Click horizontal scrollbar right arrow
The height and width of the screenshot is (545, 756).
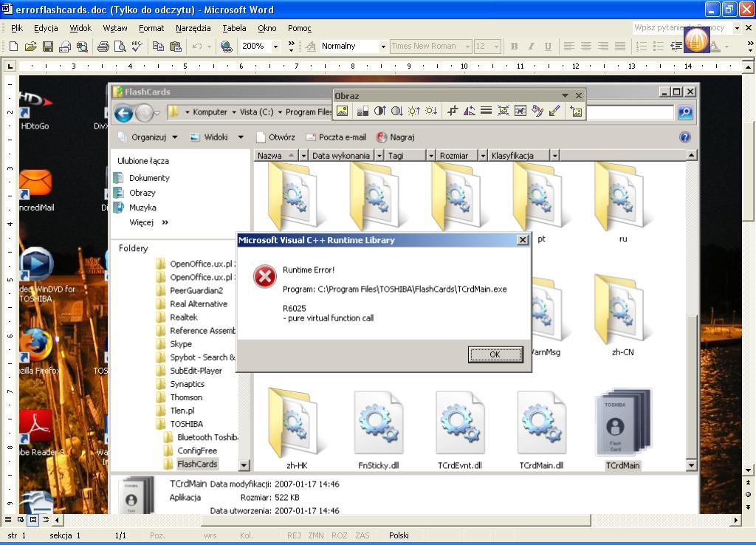[x=736, y=520]
